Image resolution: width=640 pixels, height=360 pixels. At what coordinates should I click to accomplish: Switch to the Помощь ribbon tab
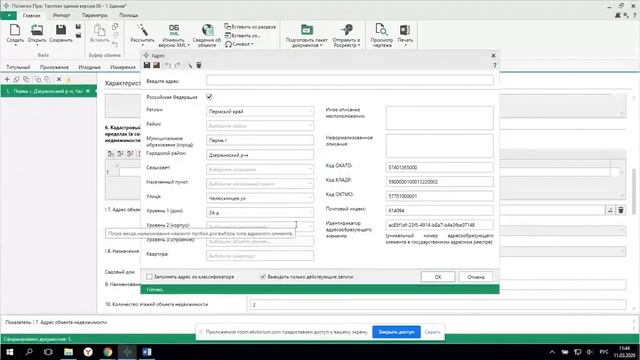pos(129,15)
